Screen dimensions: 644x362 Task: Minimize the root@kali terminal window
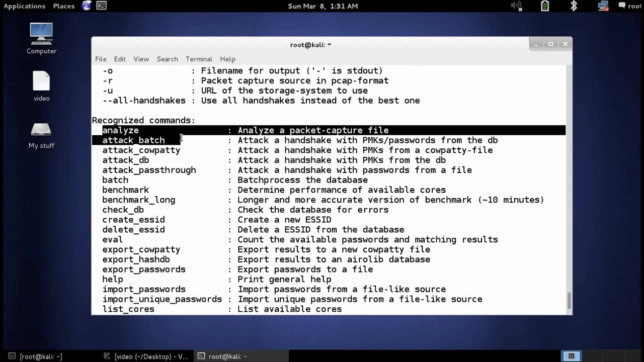pyautogui.click(x=536, y=44)
